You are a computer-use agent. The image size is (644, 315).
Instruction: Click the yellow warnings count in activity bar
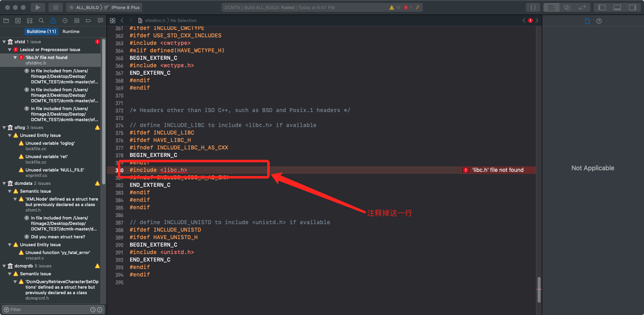[394, 7]
